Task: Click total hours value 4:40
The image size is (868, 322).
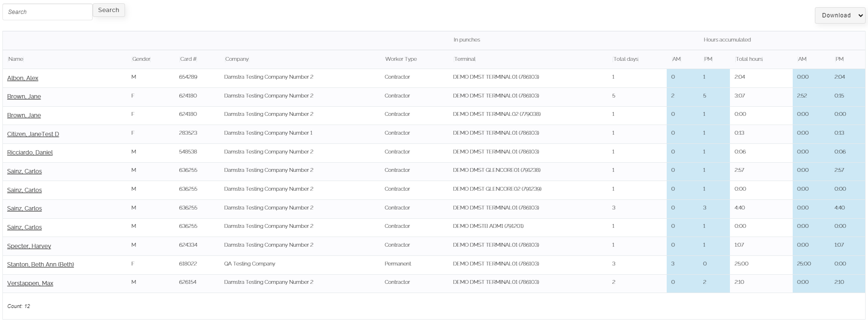Action: [740, 208]
